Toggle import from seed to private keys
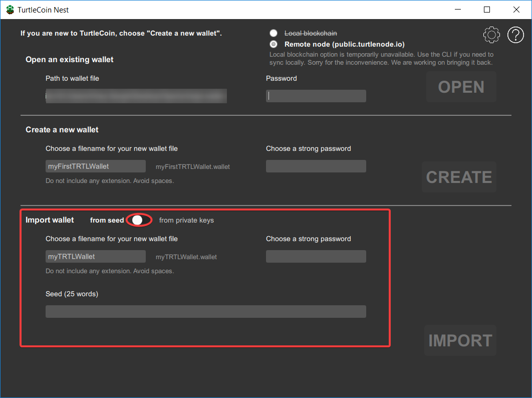This screenshot has width=532, height=398. click(x=139, y=220)
